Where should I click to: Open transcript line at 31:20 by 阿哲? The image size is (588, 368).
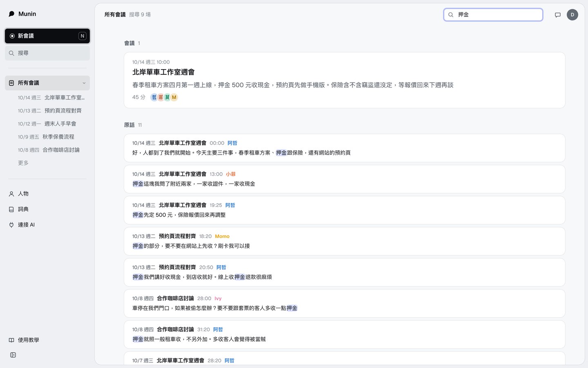point(345,334)
